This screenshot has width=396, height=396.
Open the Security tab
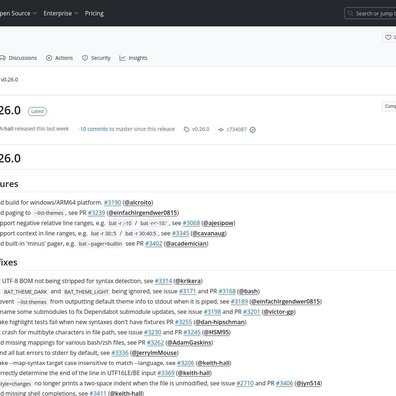coord(96,58)
